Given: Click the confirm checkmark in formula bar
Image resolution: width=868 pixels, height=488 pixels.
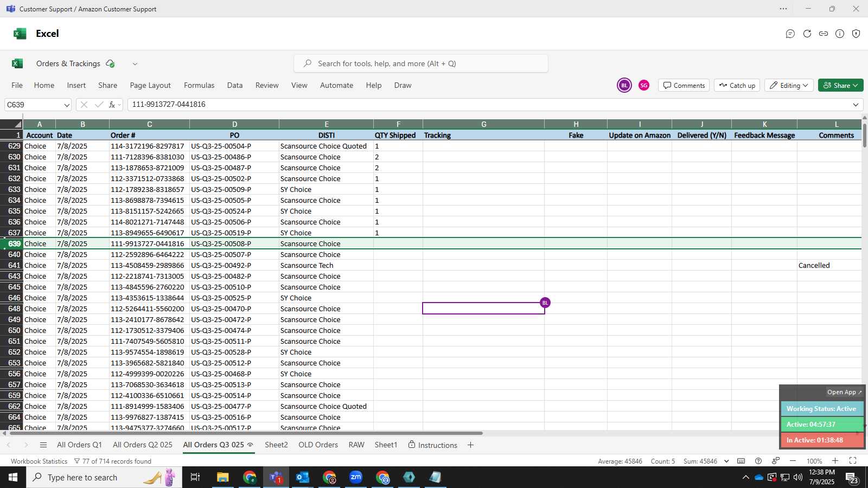Looking at the screenshot, I should pyautogui.click(x=99, y=105).
